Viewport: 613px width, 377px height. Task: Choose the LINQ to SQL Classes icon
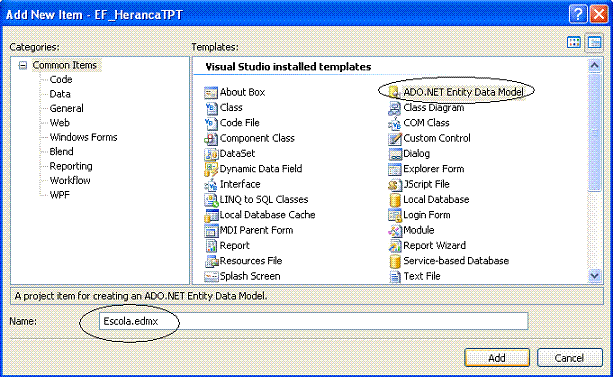(211, 200)
